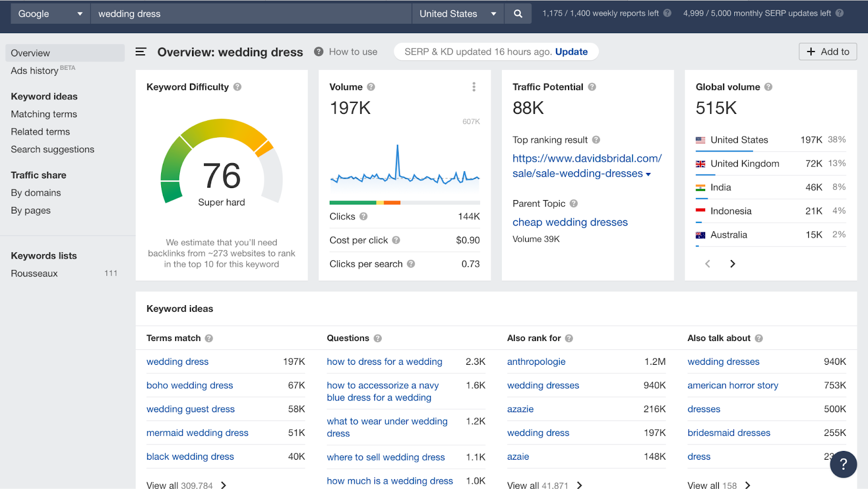Select By domains under Traffic share
Image resolution: width=868 pixels, height=489 pixels.
[36, 192]
